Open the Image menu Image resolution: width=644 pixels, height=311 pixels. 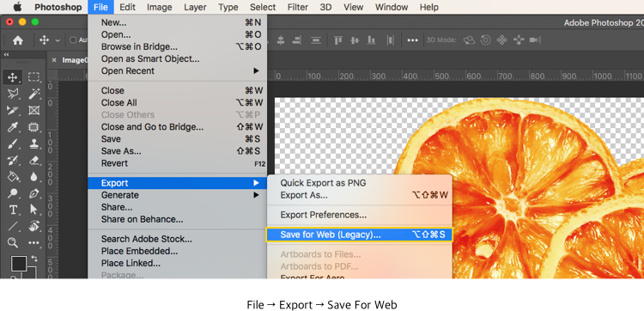159,7
